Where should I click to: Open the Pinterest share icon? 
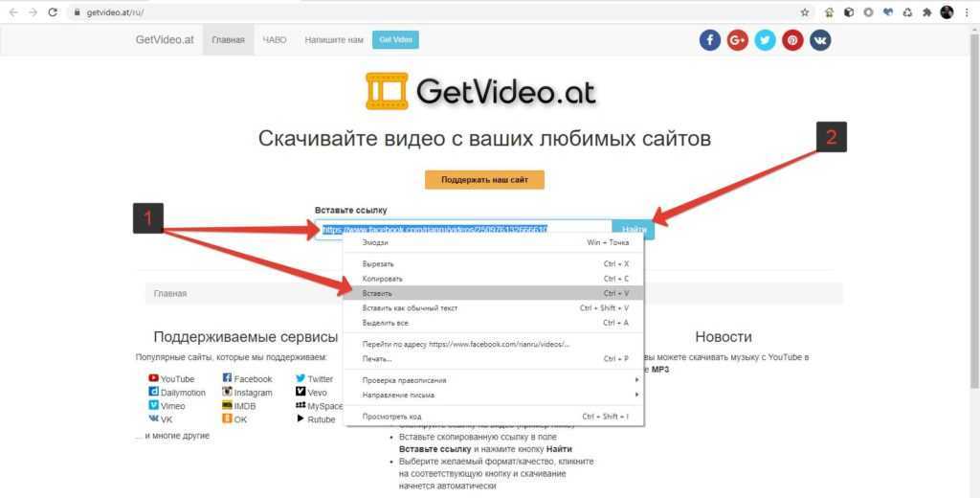tap(792, 40)
